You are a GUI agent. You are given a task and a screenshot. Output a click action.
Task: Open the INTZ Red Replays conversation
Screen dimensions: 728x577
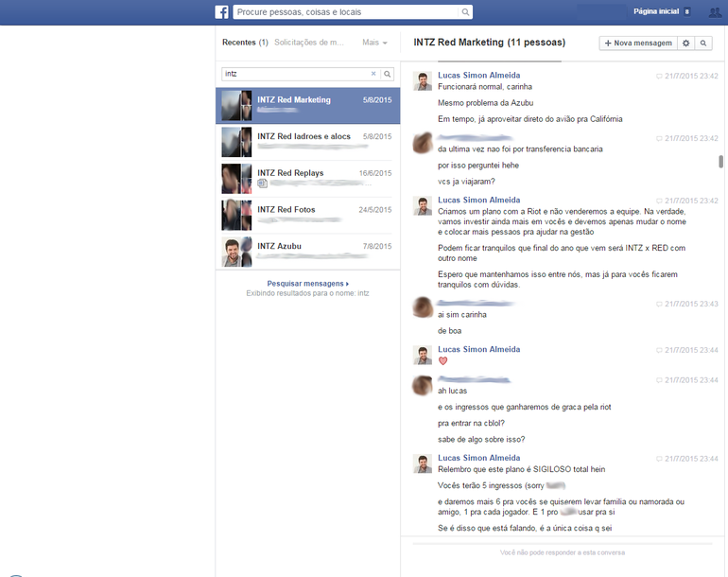(x=308, y=179)
